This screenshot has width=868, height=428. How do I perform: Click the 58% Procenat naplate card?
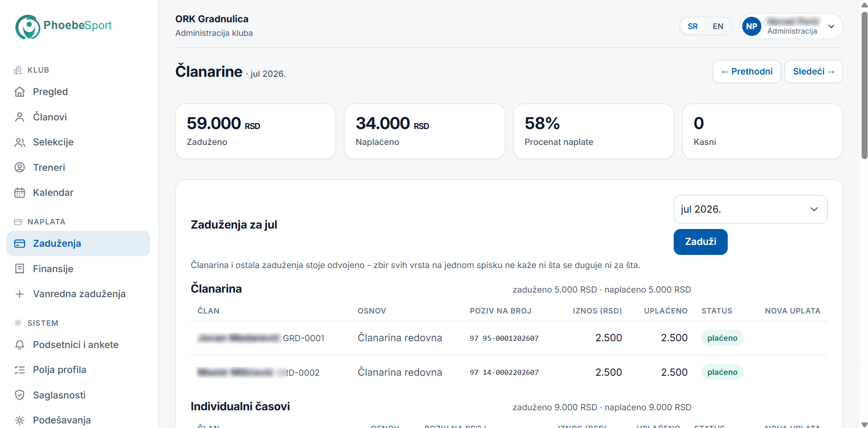[593, 131]
